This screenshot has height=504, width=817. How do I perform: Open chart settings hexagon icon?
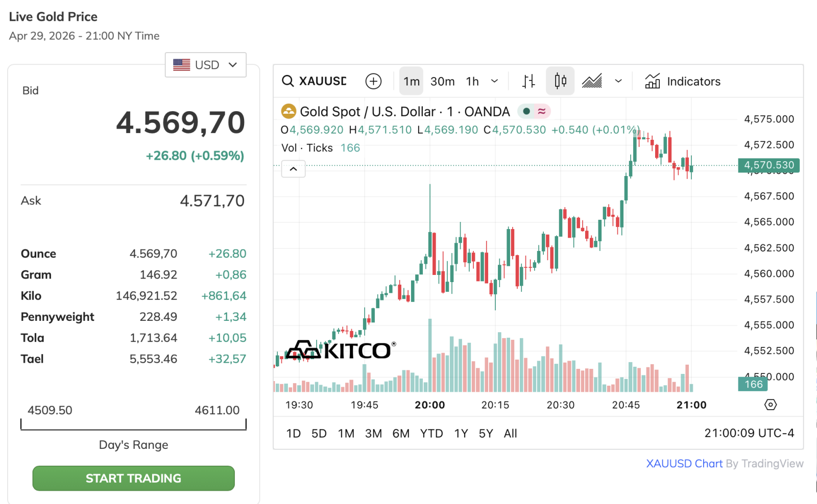pyautogui.click(x=770, y=405)
